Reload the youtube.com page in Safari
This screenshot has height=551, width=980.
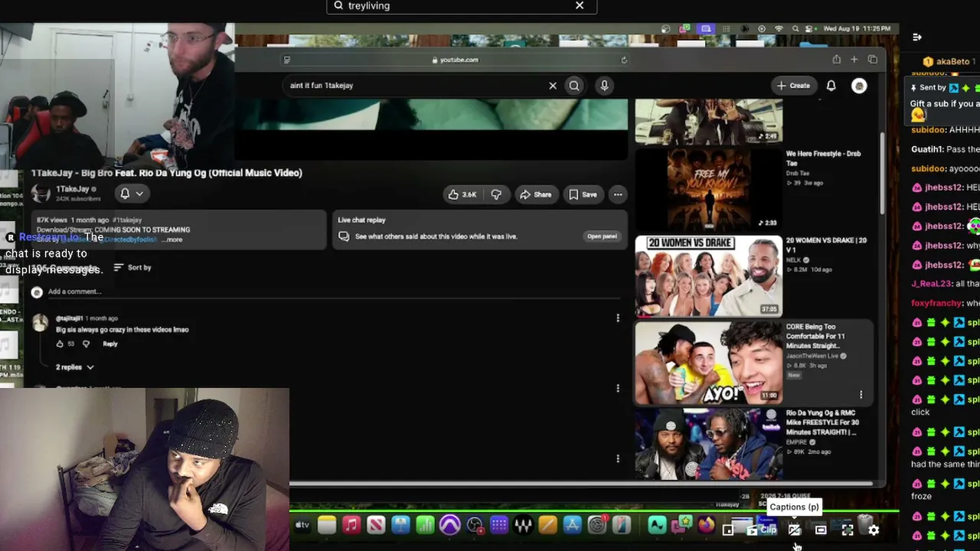pos(624,60)
